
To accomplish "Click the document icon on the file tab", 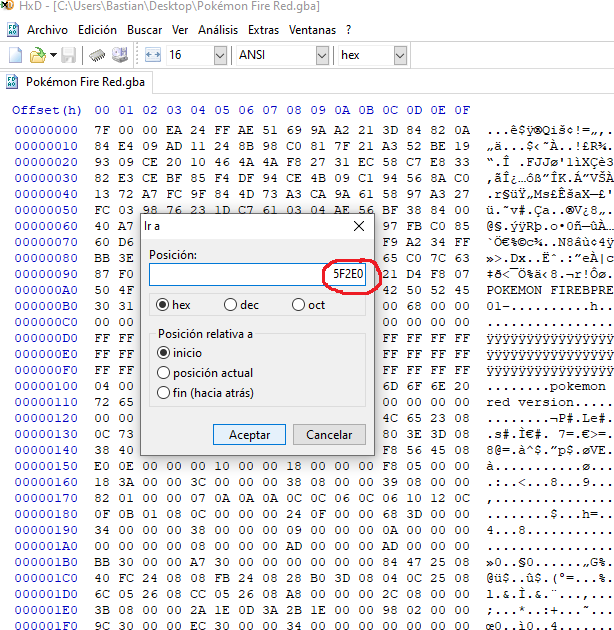I will (x=12, y=82).
